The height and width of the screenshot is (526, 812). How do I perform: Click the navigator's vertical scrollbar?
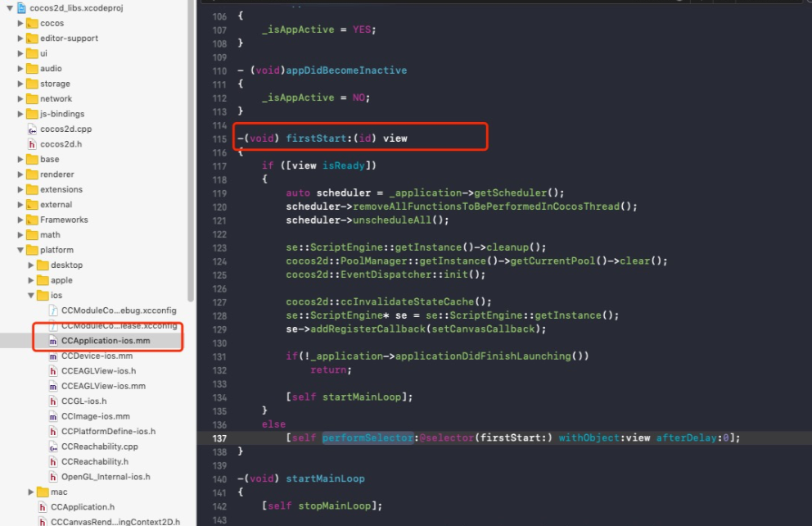click(x=191, y=150)
